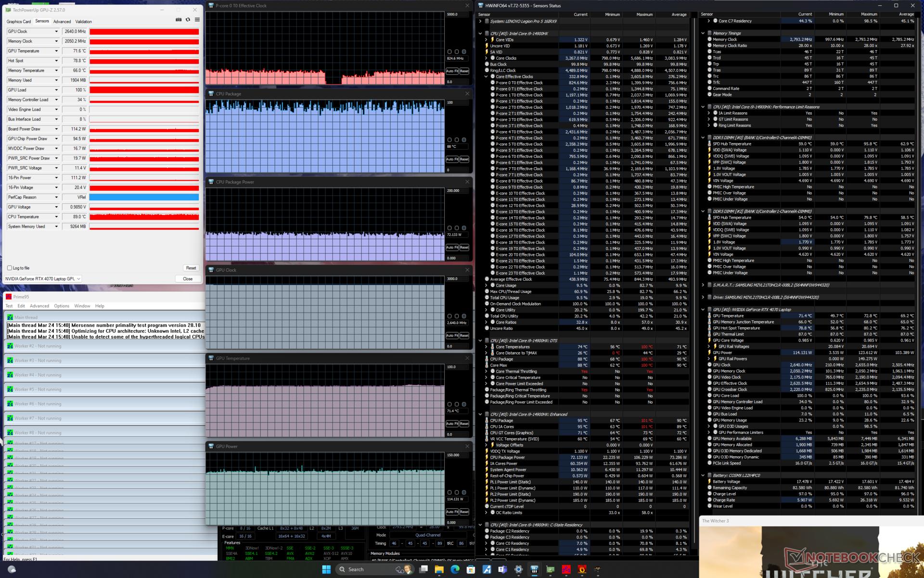Collapse the Core Effective Clocks tree node
Screen dimensions: 924x578
click(486, 77)
